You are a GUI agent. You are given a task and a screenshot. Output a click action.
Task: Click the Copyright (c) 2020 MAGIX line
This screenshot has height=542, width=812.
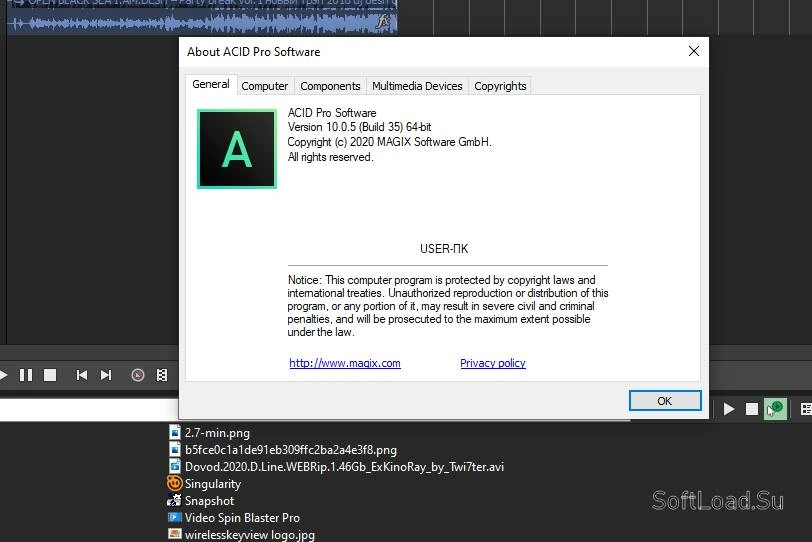(389, 142)
